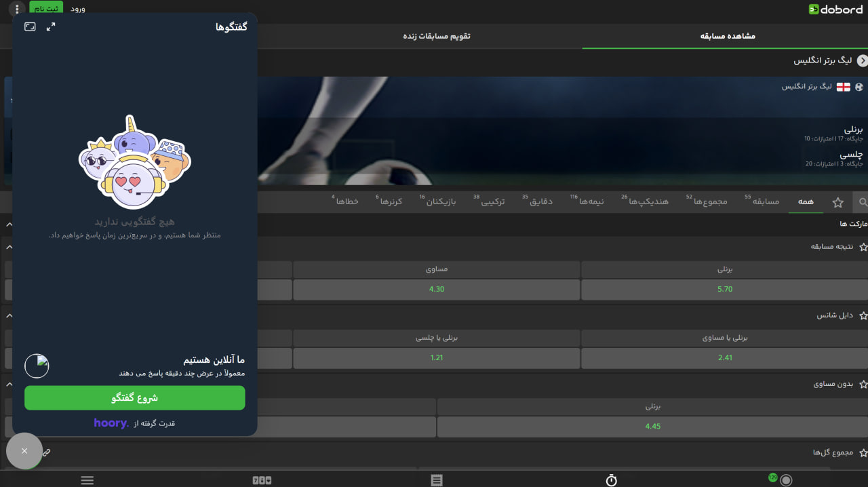Collapse the نتیجه مسابقه section chevron
The image size is (868, 487).
8,247
